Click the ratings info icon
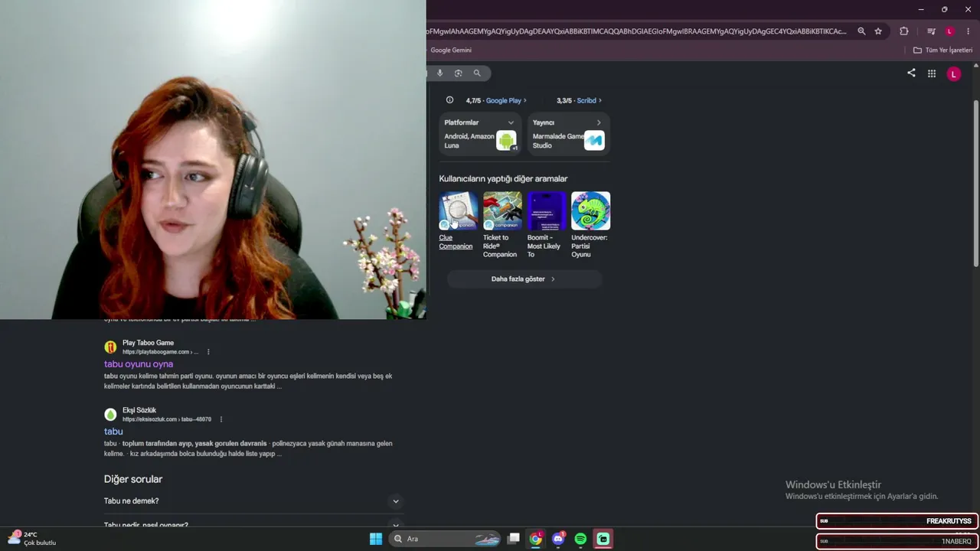Image resolution: width=980 pixels, height=551 pixels. (x=449, y=100)
